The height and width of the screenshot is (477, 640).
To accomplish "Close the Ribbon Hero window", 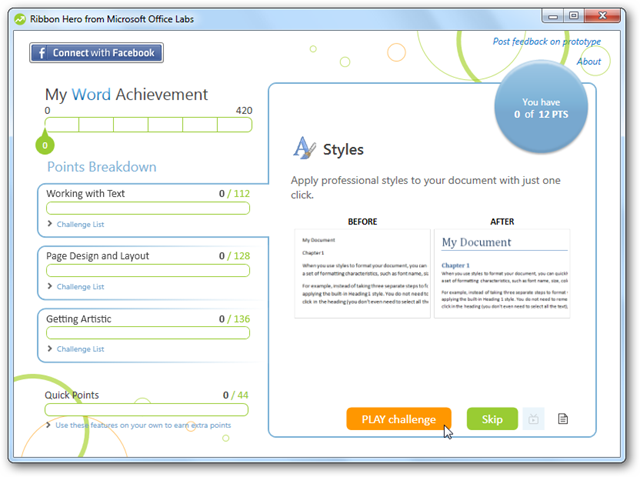I will (x=602, y=16).
